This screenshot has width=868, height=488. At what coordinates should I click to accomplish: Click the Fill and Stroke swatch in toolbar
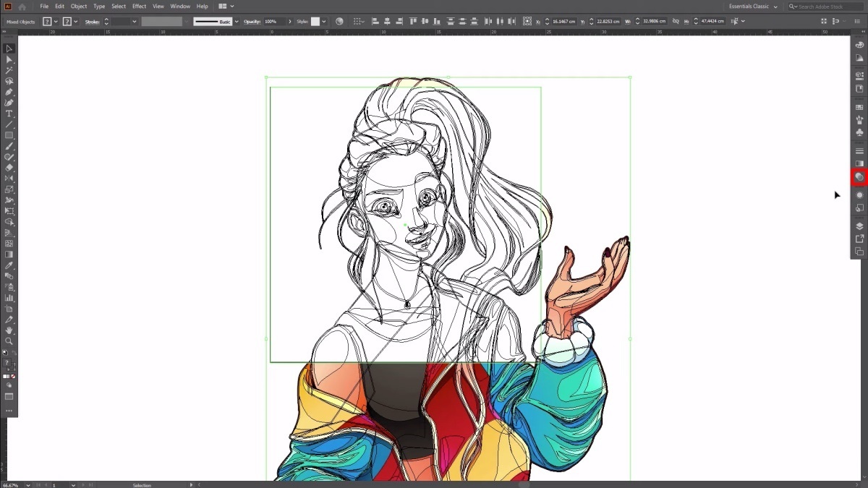pos(9,364)
